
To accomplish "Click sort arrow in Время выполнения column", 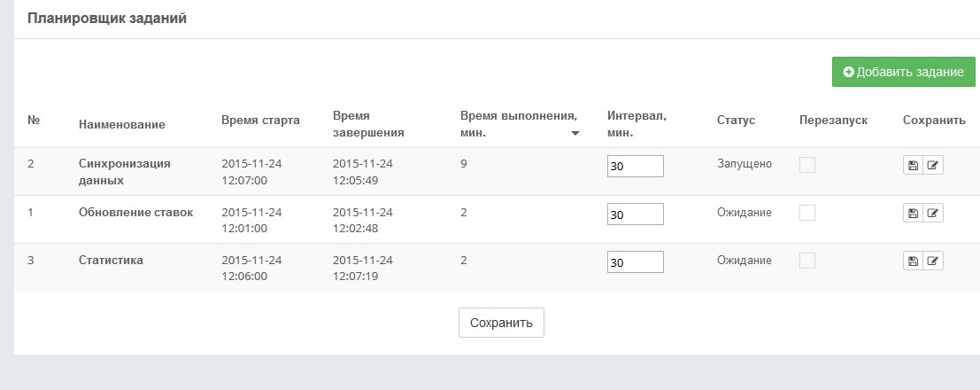I will click(575, 134).
